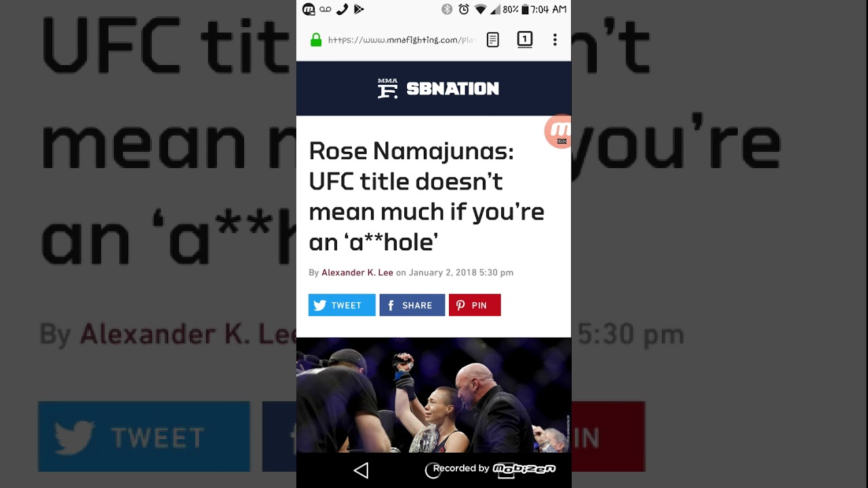Tap the mmafighting.com URL address field
This screenshot has height=488, width=868.
(401, 40)
